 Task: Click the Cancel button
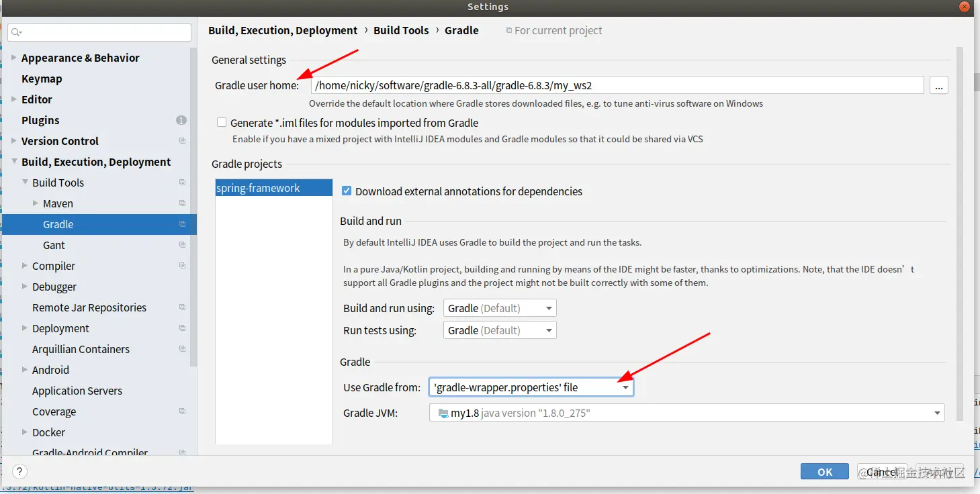(x=881, y=472)
